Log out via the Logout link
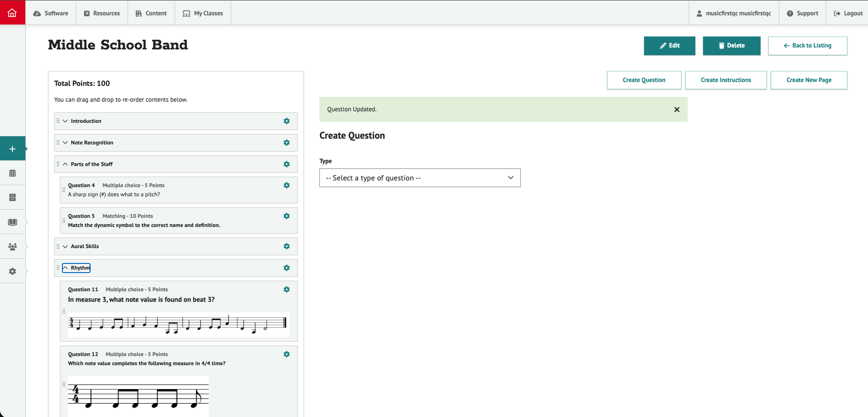868x417 pixels. click(848, 13)
